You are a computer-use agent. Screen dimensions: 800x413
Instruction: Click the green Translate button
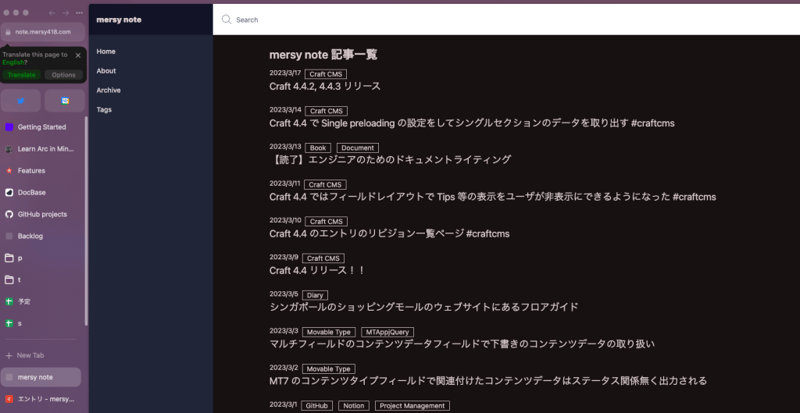21,75
